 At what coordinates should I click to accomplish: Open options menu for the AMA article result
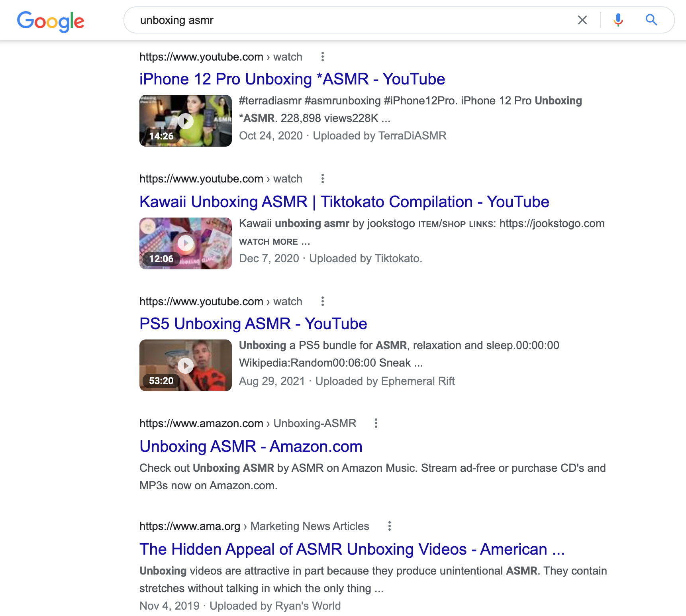pyautogui.click(x=389, y=526)
